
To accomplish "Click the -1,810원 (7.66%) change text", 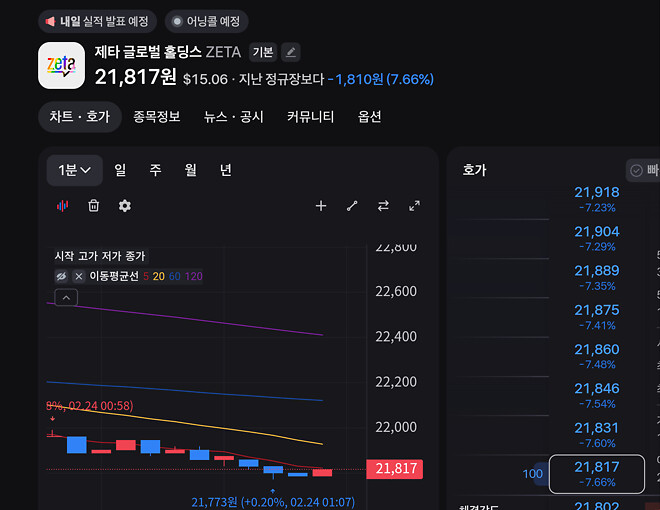I will 381,79.
